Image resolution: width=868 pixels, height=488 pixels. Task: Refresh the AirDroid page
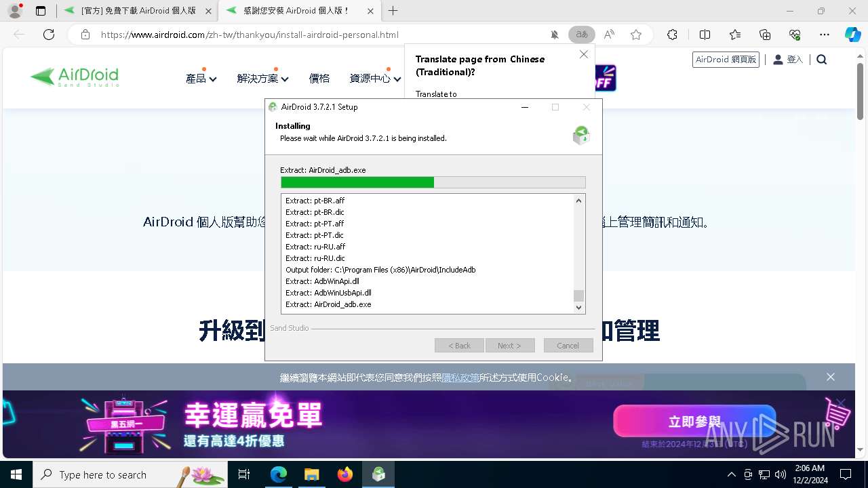49,35
